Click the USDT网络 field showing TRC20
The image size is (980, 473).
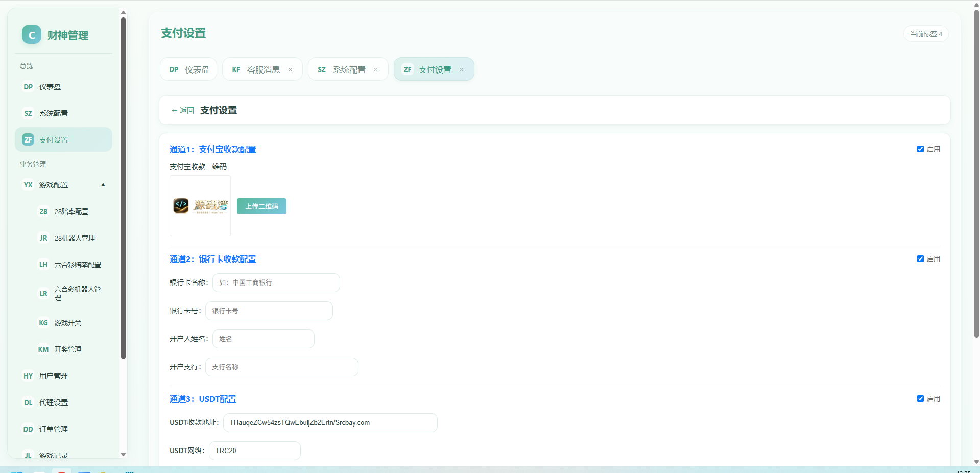click(255, 451)
